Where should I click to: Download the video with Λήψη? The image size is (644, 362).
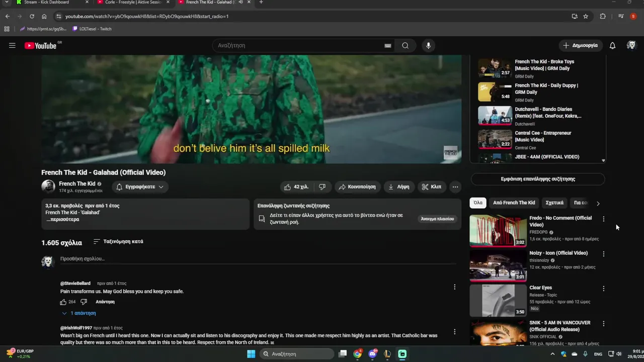(398, 187)
